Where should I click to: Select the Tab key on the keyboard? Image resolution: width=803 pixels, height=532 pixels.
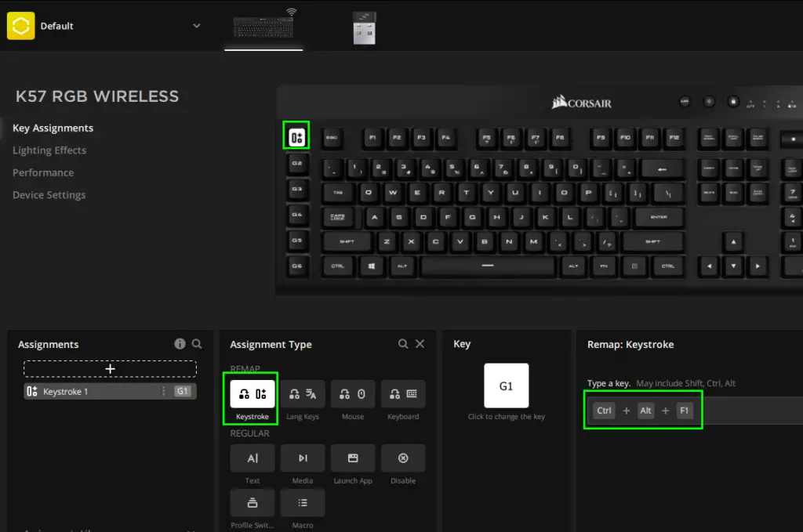(338, 192)
